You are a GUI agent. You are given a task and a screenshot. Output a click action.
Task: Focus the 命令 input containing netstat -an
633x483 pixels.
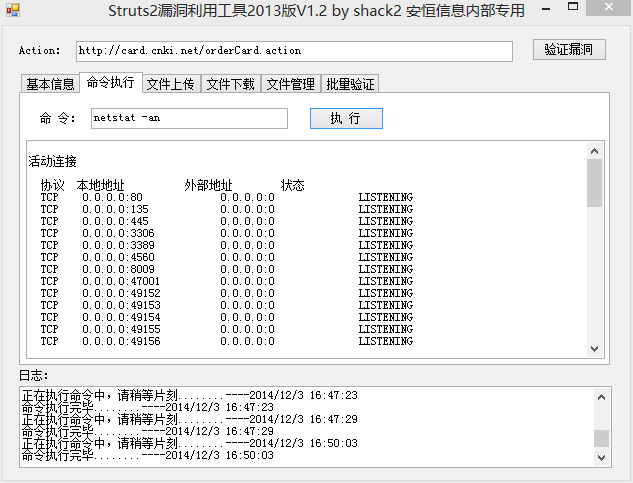coord(189,118)
